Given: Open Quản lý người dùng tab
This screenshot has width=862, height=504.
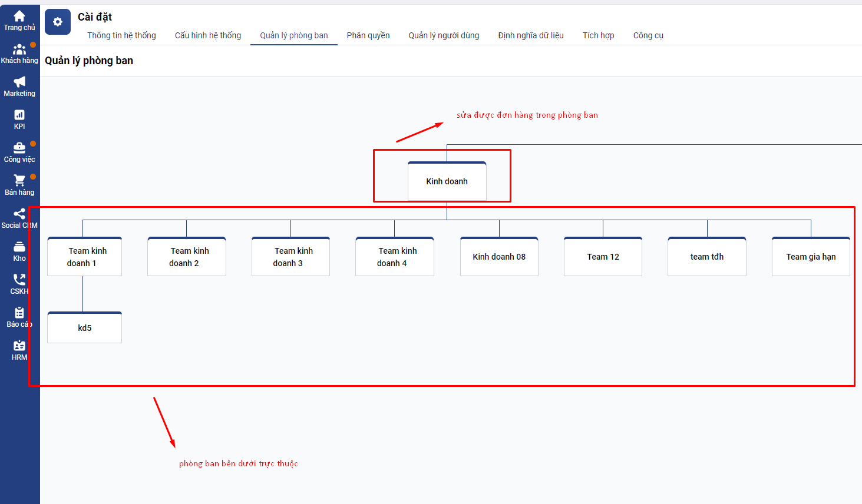Looking at the screenshot, I should [x=444, y=35].
